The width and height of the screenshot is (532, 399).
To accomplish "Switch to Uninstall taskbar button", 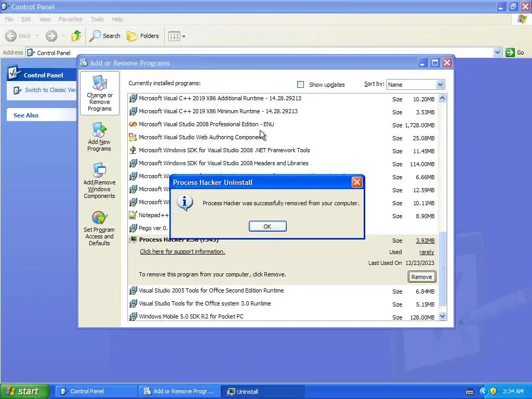I will point(263,391).
